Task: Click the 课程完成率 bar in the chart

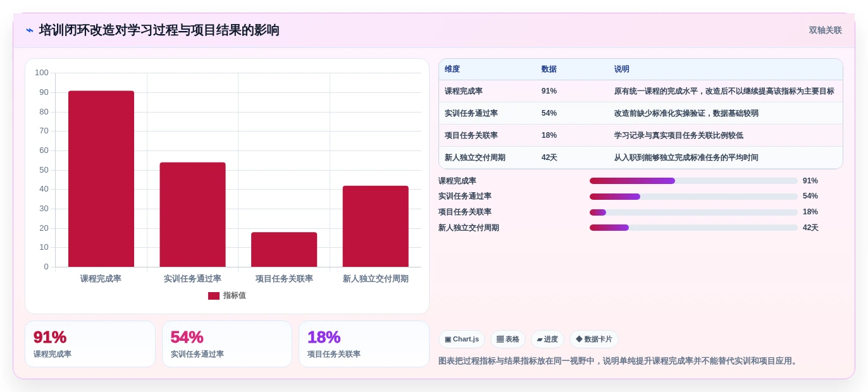Action: (101, 179)
